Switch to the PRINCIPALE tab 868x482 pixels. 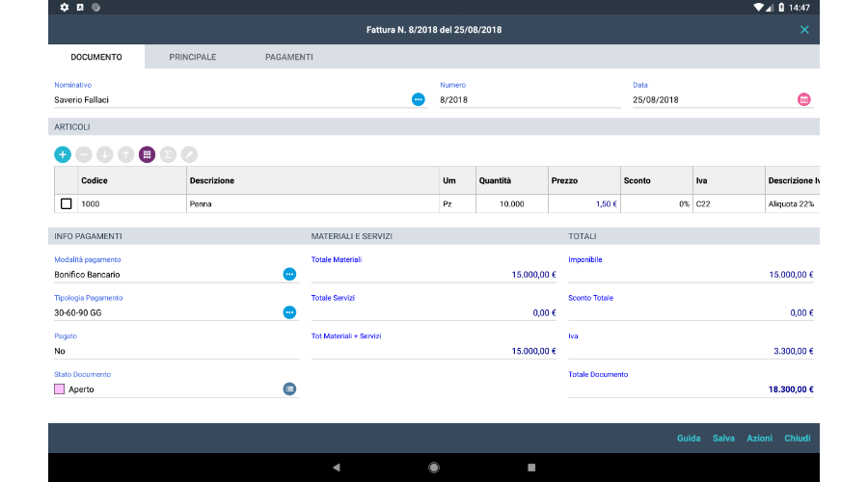[x=193, y=57]
